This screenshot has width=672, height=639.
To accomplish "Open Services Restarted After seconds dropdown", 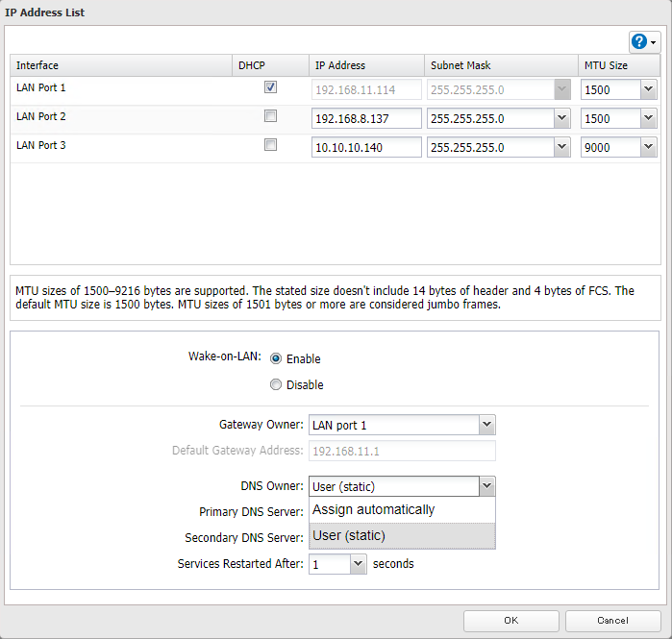I will coord(358,564).
